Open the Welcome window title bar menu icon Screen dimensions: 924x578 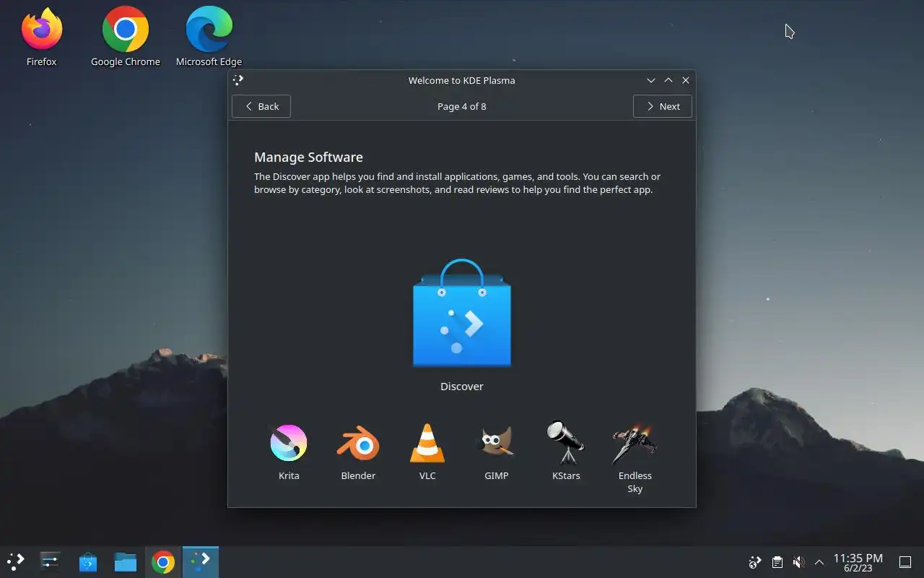point(239,80)
